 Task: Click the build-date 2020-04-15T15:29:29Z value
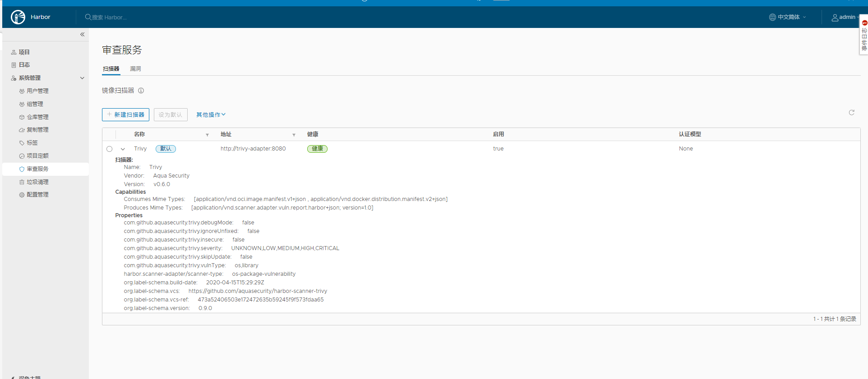pyautogui.click(x=235, y=283)
